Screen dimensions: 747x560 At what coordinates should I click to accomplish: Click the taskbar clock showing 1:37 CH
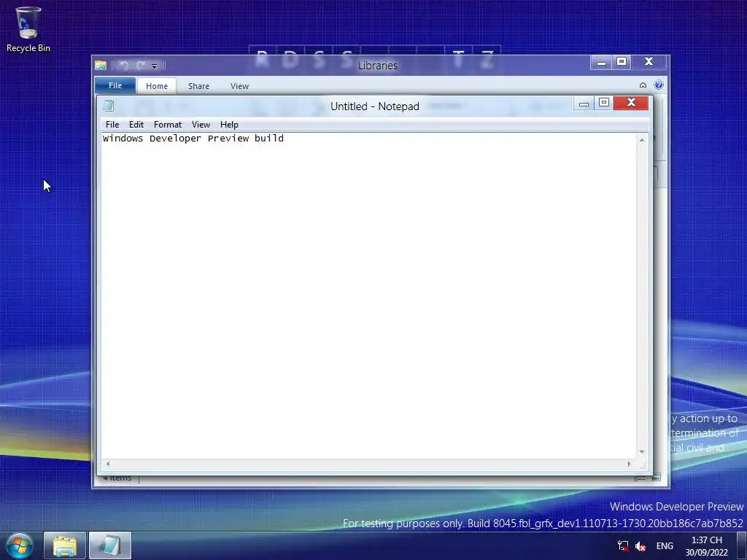click(x=706, y=546)
